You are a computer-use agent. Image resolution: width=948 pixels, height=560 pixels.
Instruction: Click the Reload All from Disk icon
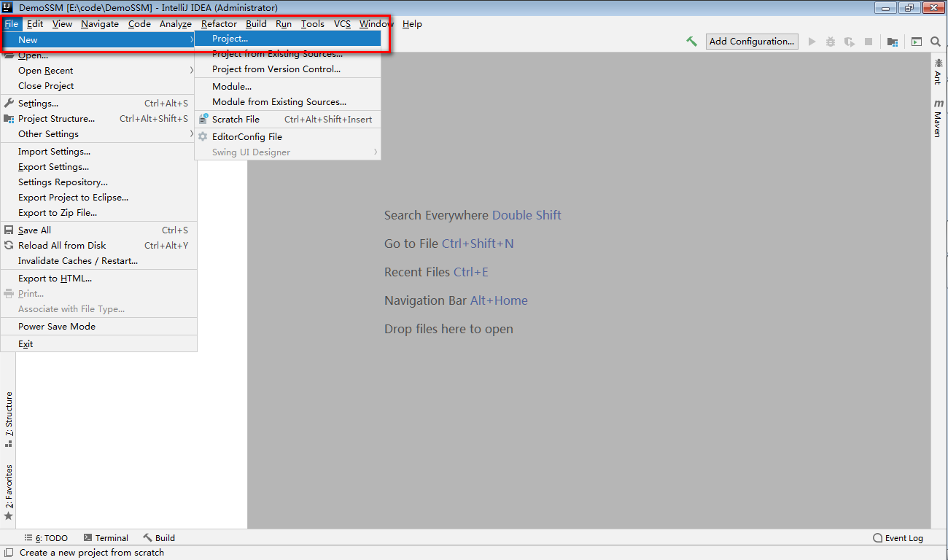coord(9,246)
